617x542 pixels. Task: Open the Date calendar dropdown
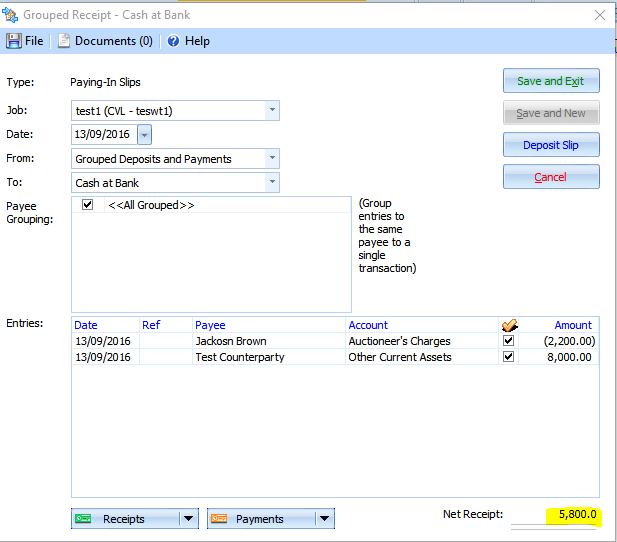point(144,134)
